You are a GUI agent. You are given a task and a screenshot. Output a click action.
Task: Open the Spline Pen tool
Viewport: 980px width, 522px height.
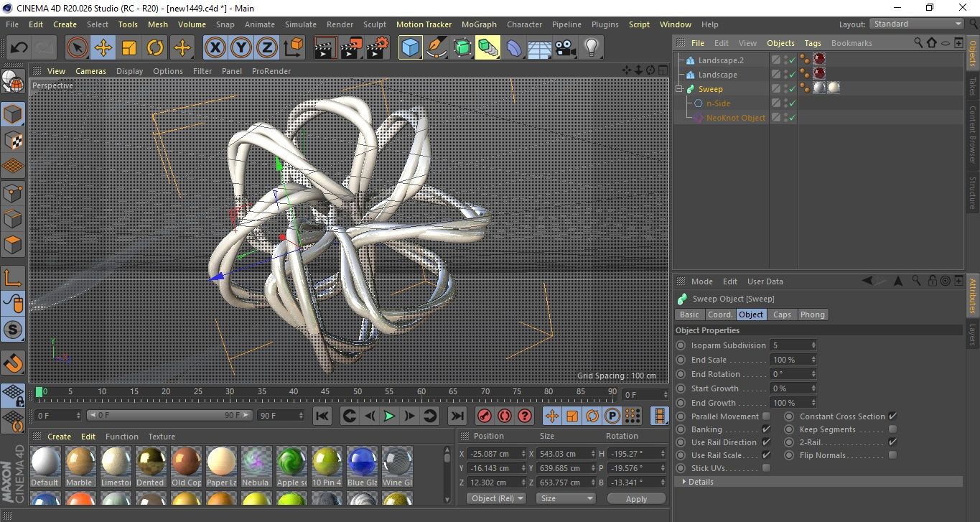click(436, 48)
